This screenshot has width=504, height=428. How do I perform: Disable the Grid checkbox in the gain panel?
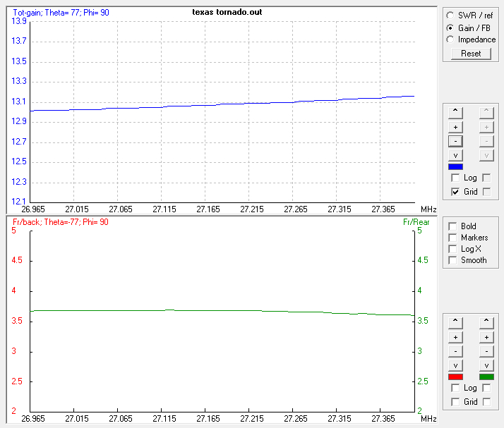click(x=456, y=192)
